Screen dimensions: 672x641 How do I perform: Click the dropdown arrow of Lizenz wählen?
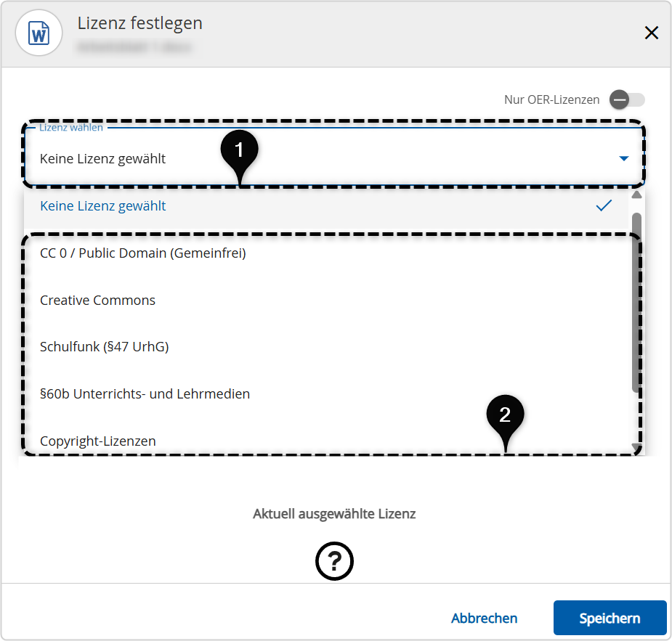tap(623, 158)
